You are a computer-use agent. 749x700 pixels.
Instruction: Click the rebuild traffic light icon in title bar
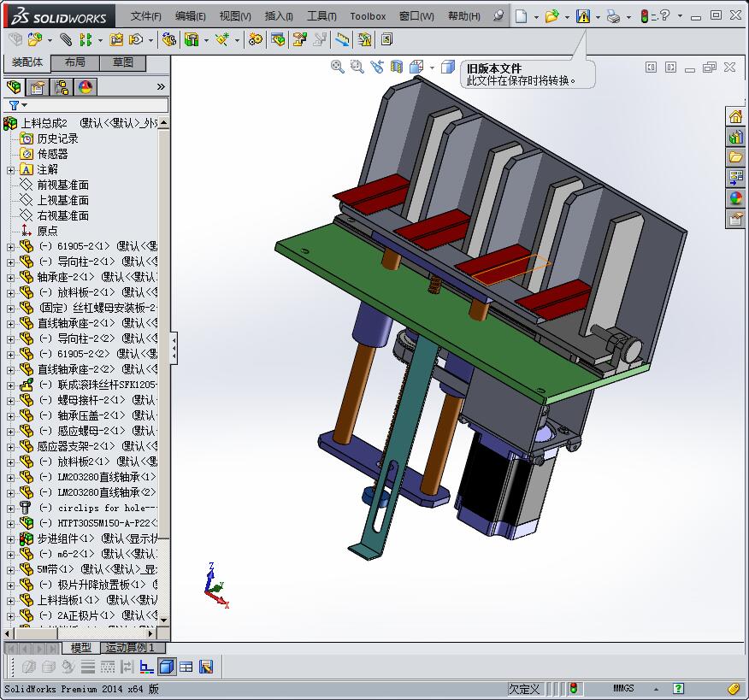tap(645, 16)
